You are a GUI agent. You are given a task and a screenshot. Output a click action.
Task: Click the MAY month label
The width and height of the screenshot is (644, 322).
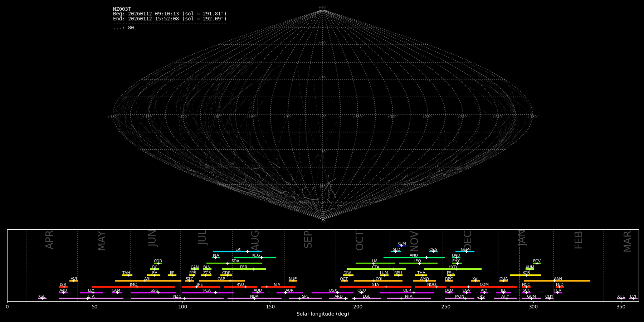(x=102, y=241)
